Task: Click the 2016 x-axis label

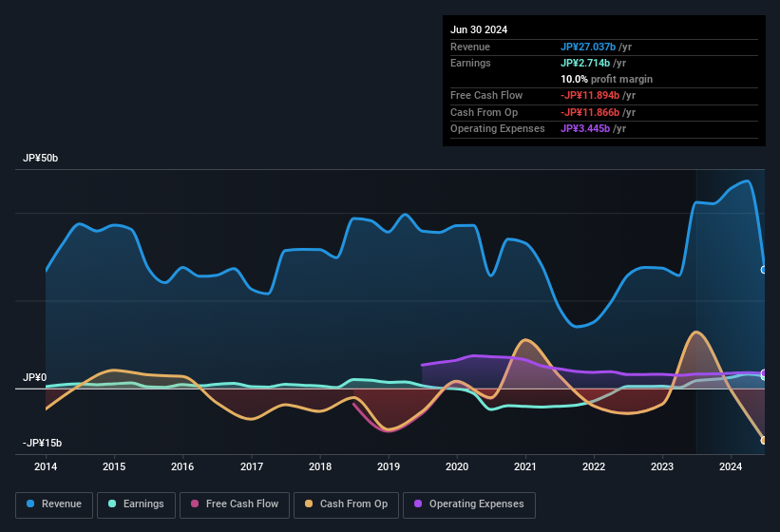Action: click(x=182, y=466)
